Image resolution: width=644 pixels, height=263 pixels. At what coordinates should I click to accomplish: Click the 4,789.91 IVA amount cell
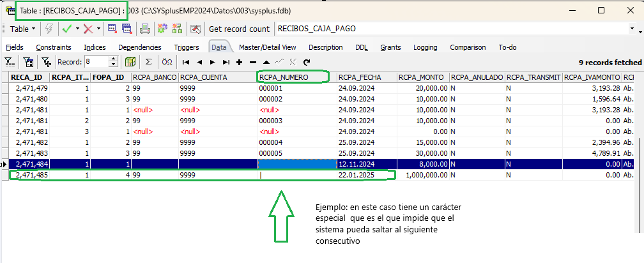point(593,153)
